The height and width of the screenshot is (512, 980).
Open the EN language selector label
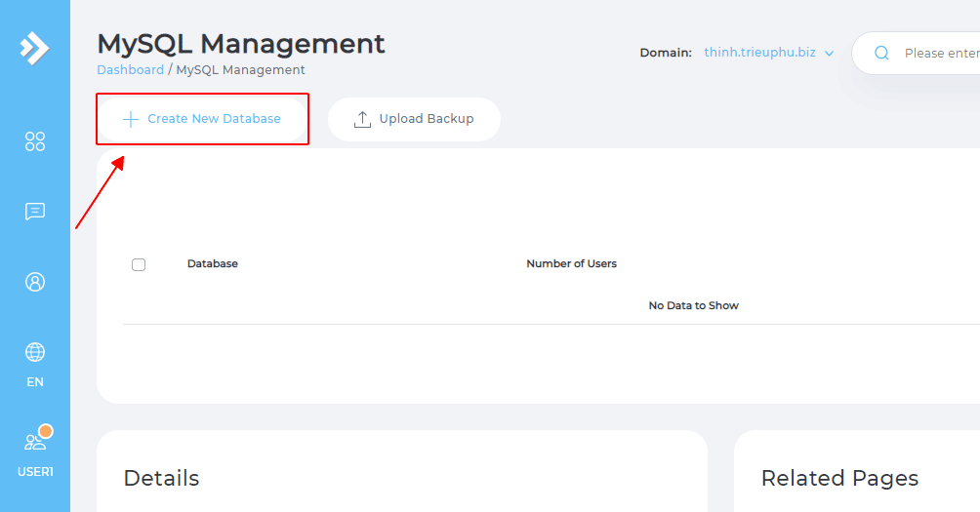point(35,382)
